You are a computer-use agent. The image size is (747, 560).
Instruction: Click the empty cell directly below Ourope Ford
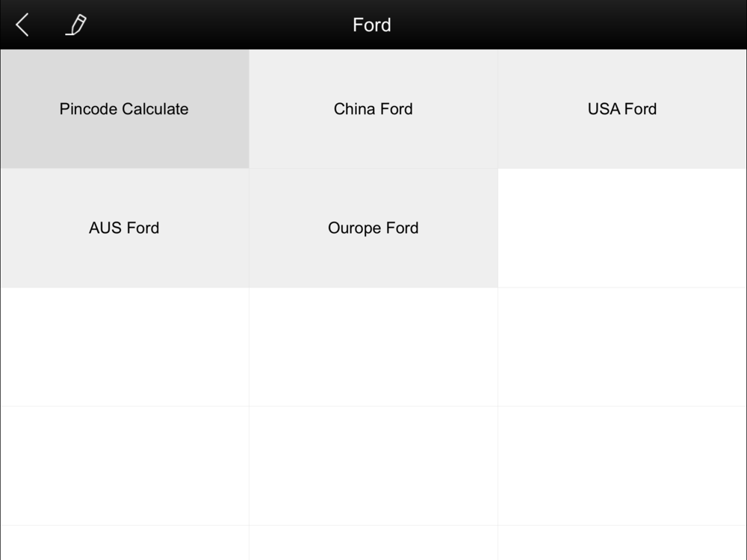click(373, 347)
